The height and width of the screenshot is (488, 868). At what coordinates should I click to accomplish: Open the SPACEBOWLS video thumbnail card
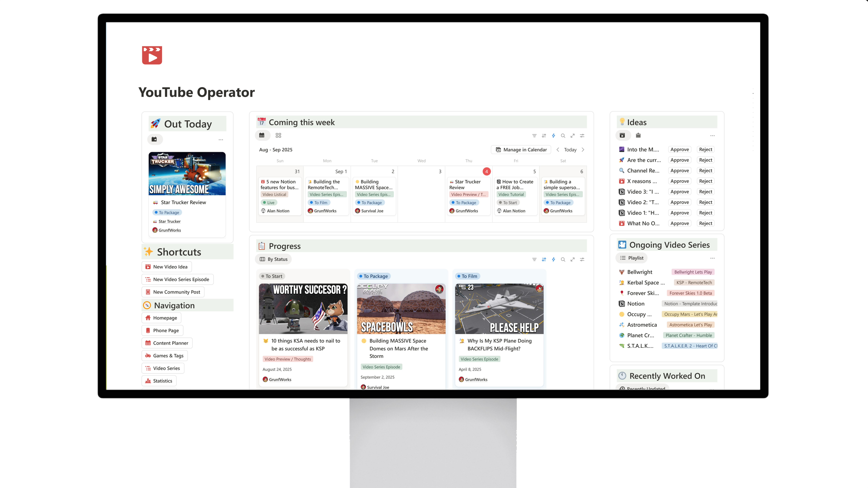(401, 309)
